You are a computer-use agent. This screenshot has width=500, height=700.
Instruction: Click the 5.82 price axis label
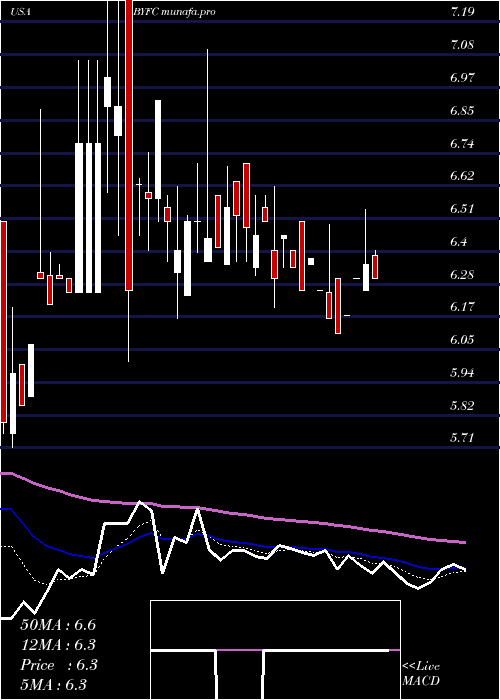[462, 406]
